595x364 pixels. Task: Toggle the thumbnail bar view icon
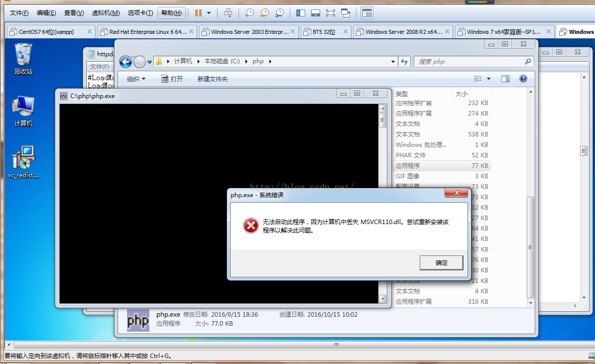point(315,13)
